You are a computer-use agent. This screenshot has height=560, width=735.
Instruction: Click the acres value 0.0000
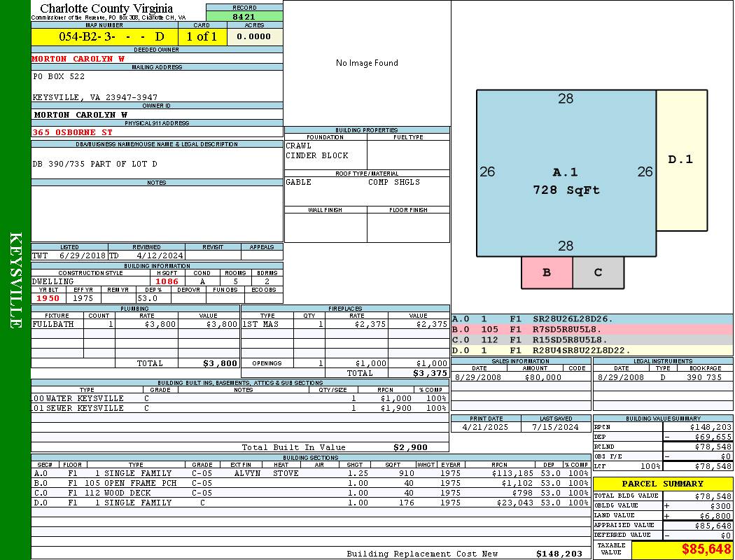pos(254,36)
